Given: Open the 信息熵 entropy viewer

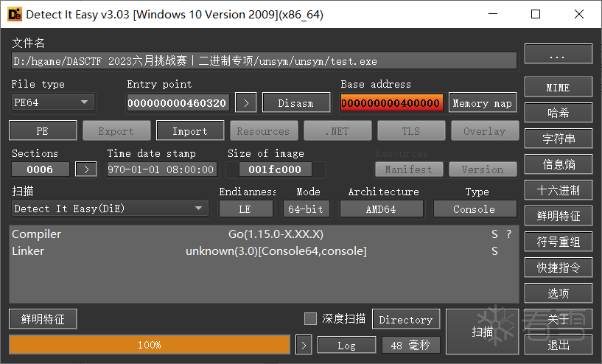Looking at the screenshot, I should click(559, 164).
